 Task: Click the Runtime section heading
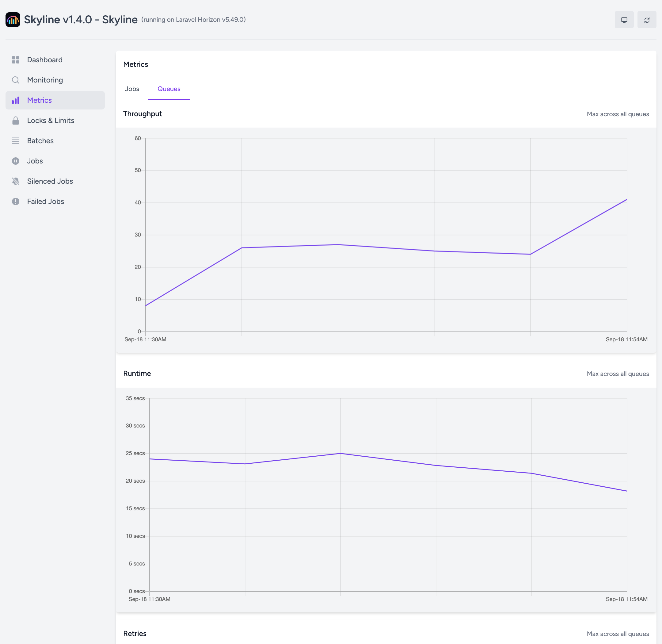tap(137, 374)
